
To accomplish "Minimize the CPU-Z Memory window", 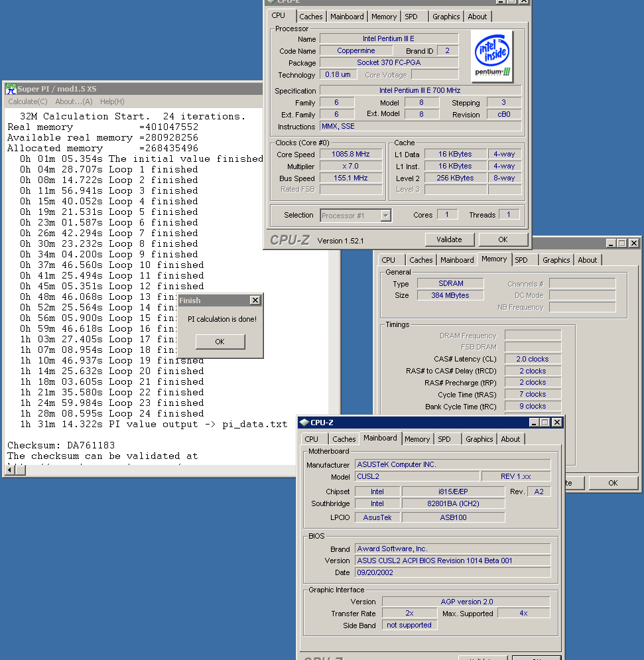I will (x=611, y=243).
